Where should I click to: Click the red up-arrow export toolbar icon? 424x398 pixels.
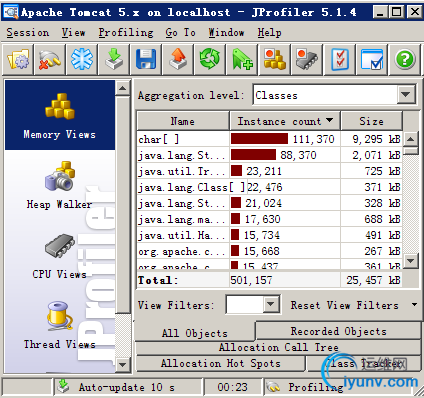tap(178, 60)
